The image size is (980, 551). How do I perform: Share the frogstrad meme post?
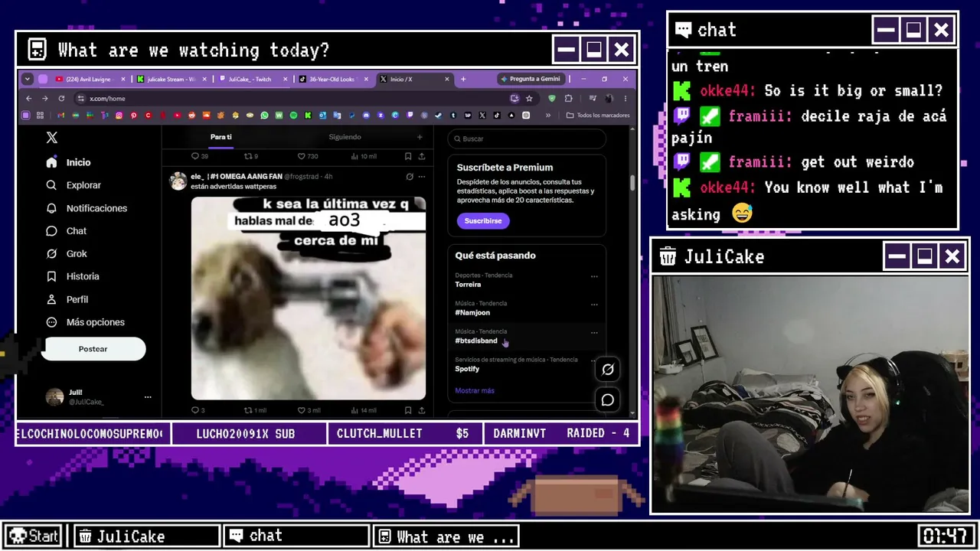click(421, 410)
